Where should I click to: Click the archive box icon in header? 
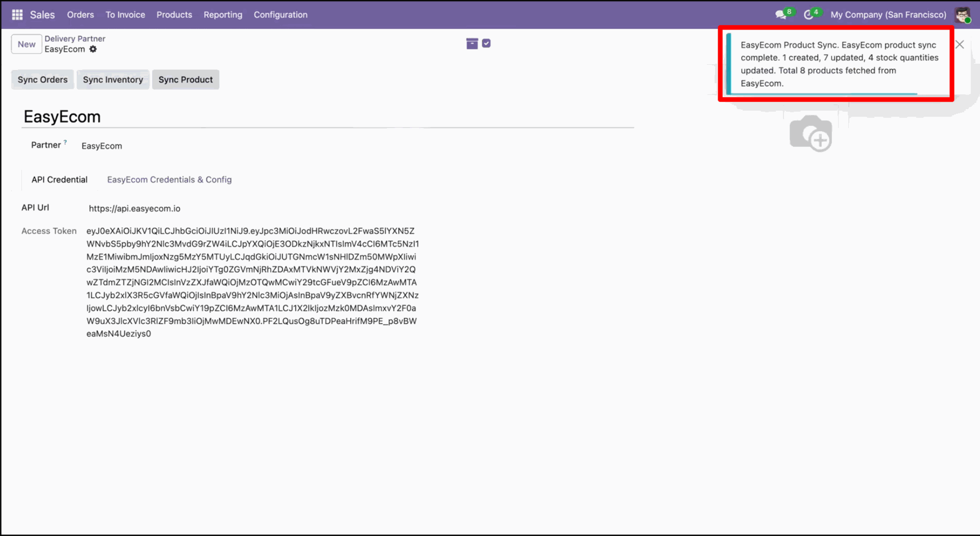472,44
